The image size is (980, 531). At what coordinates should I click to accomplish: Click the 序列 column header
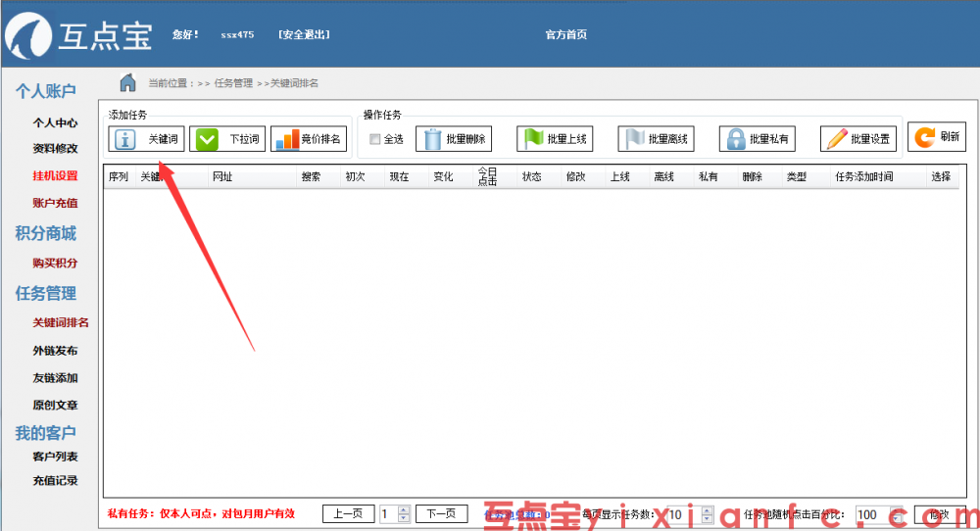pos(119,176)
